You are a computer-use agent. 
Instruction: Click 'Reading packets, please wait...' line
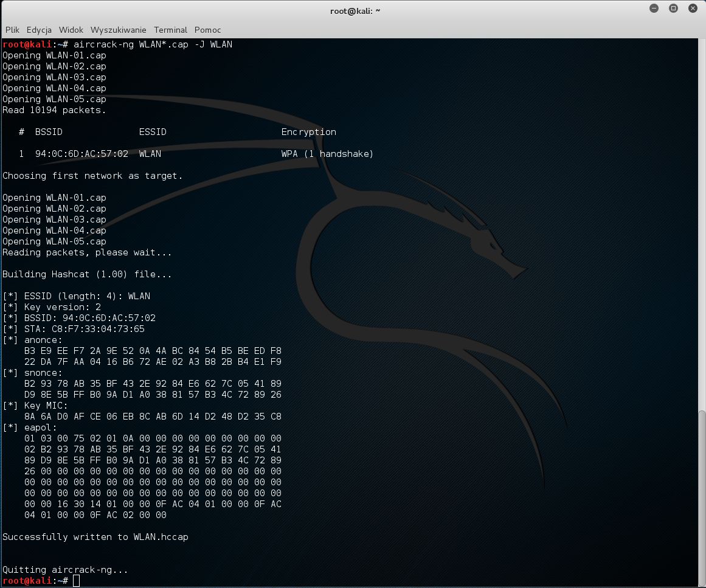click(x=87, y=252)
